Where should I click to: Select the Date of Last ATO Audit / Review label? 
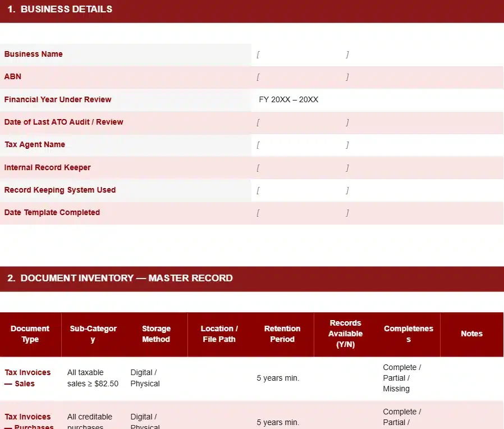63,122
